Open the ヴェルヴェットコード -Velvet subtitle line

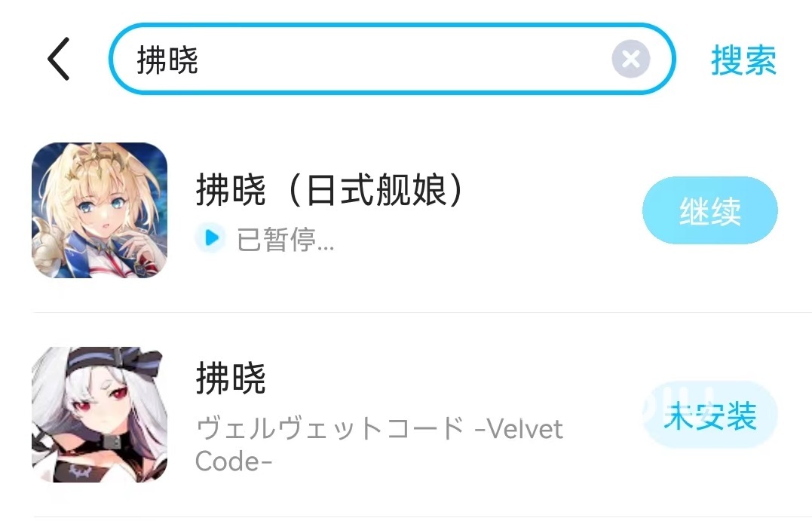pos(379,429)
